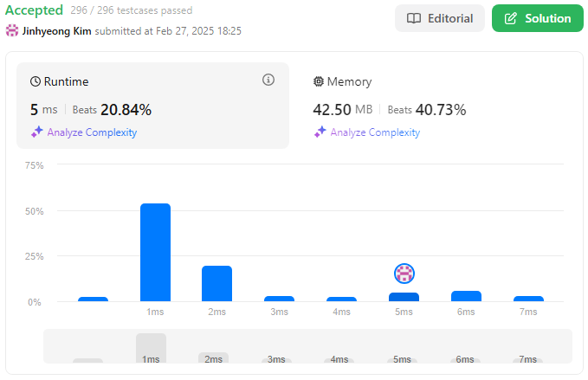Select the Runtime stats card
This screenshot has height=380, width=588.
[x=152, y=106]
